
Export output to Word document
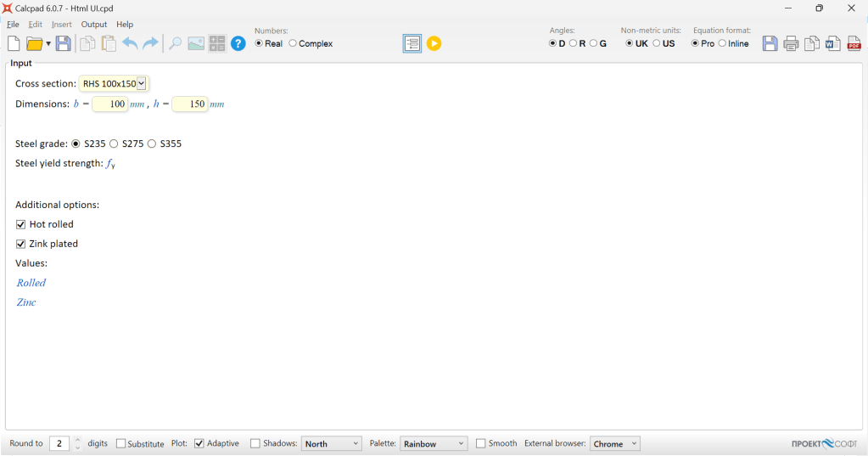tap(833, 44)
